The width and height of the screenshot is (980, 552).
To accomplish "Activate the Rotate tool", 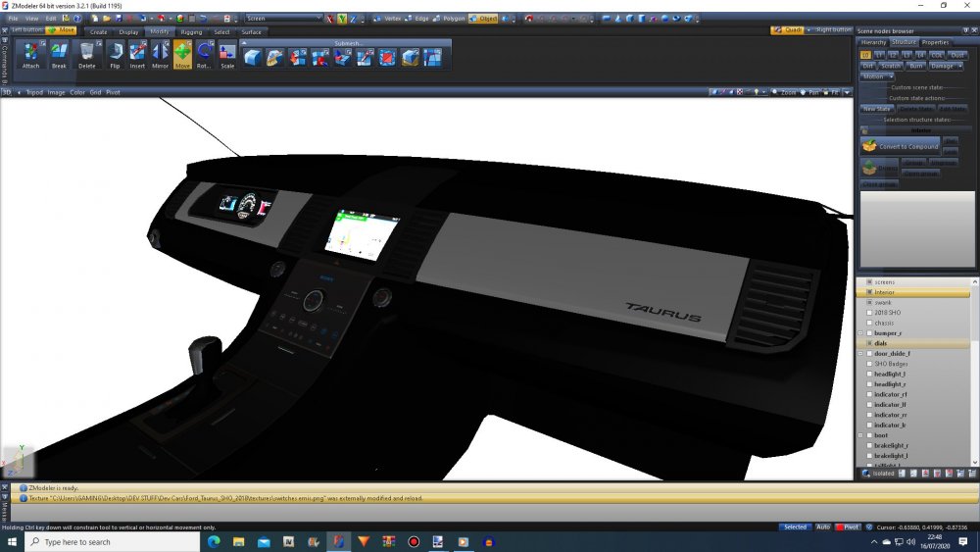I will (204, 55).
